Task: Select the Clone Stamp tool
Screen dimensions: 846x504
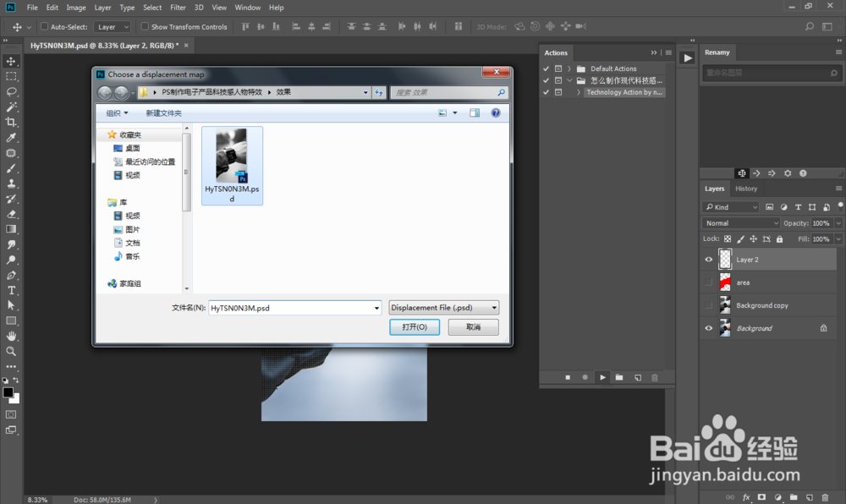Action: tap(11, 184)
